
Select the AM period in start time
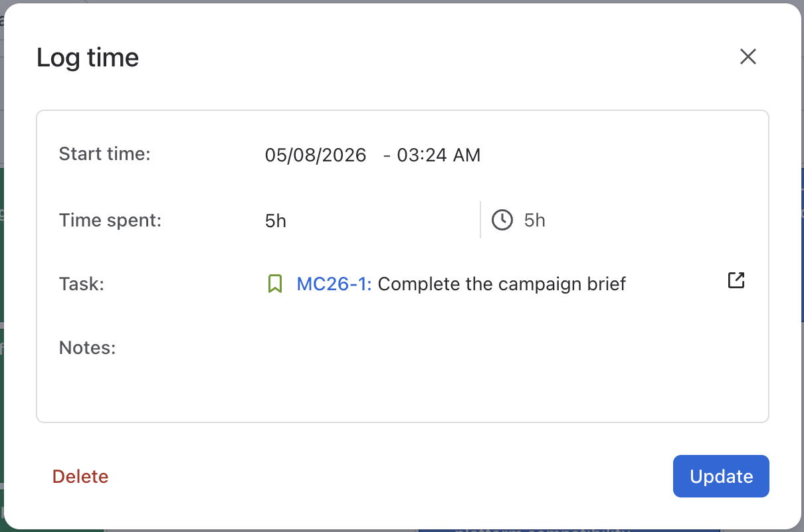pos(467,155)
